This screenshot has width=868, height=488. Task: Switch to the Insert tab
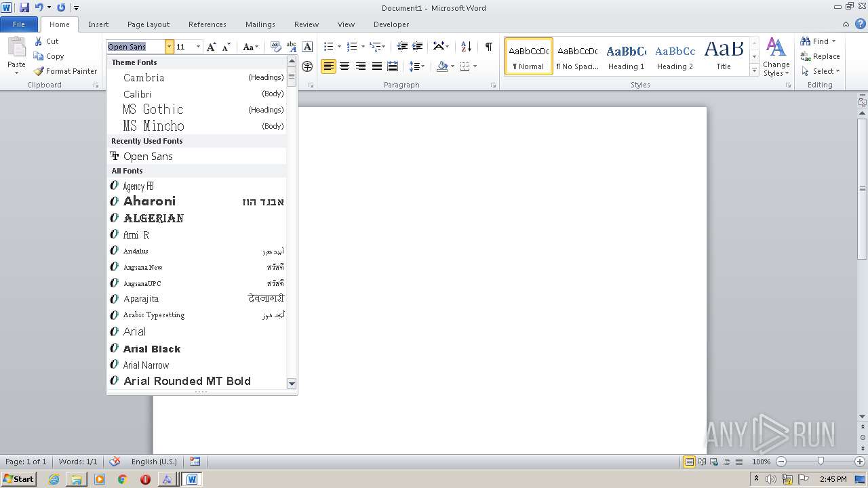coord(98,24)
